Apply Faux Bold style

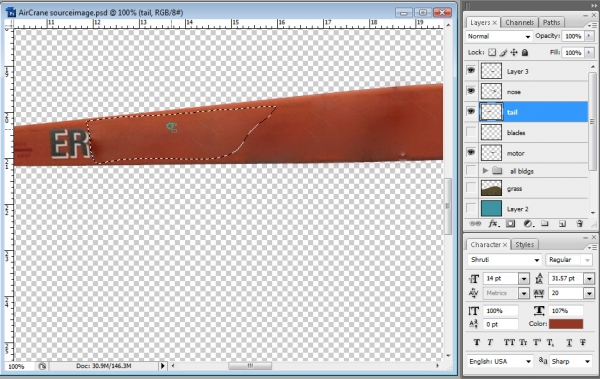coord(477,342)
